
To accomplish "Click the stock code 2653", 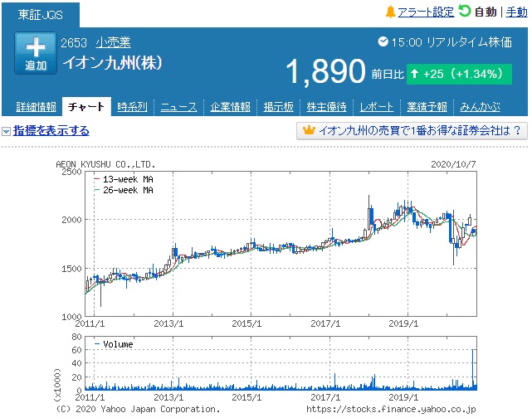I will (74, 43).
